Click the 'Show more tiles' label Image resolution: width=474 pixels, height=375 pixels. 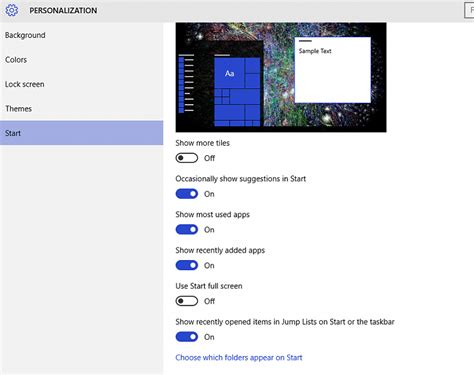(202, 143)
